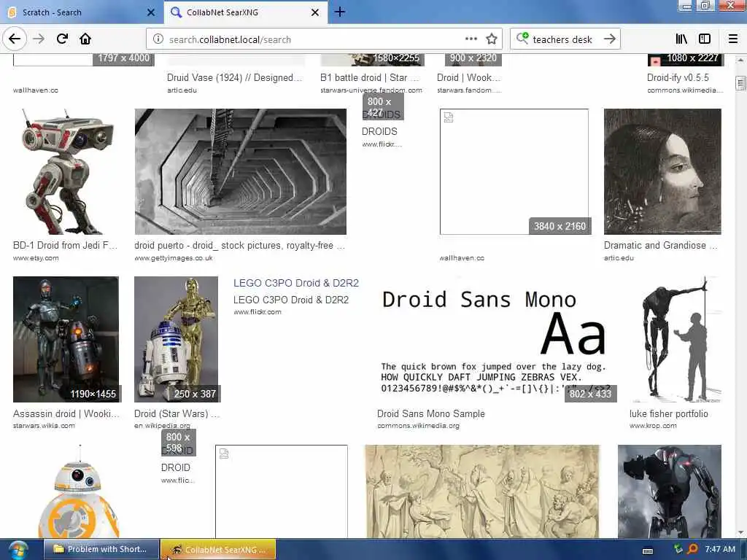Click 'Dramatic and Grandiose ...' caption
The width and height of the screenshot is (747, 560).
(661, 245)
